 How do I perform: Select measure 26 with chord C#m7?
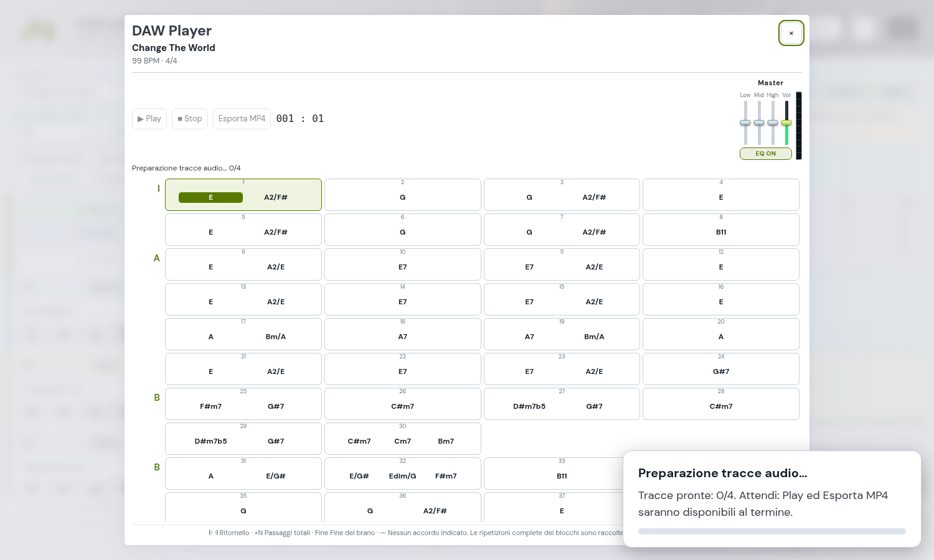tap(403, 404)
